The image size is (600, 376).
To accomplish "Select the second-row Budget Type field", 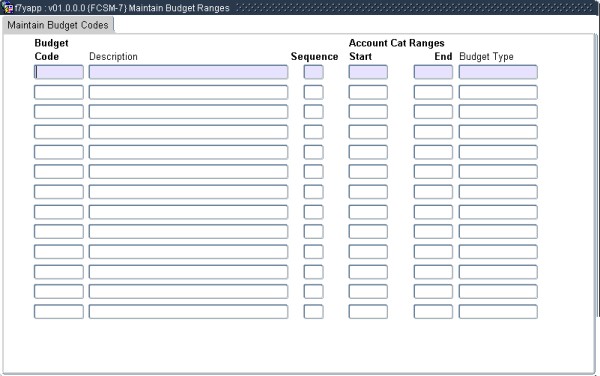I will click(x=498, y=92).
